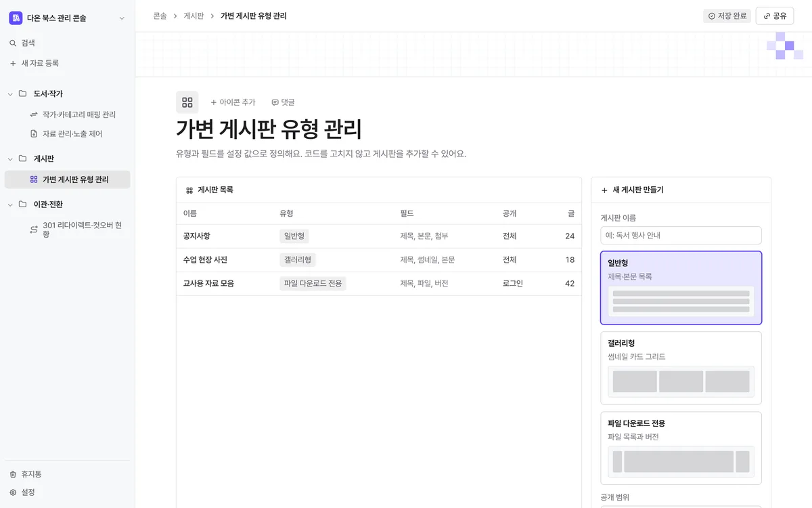Go to 콘솔 breadcrumb
The height and width of the screenshot is (508, 812).
pos(160,16)
